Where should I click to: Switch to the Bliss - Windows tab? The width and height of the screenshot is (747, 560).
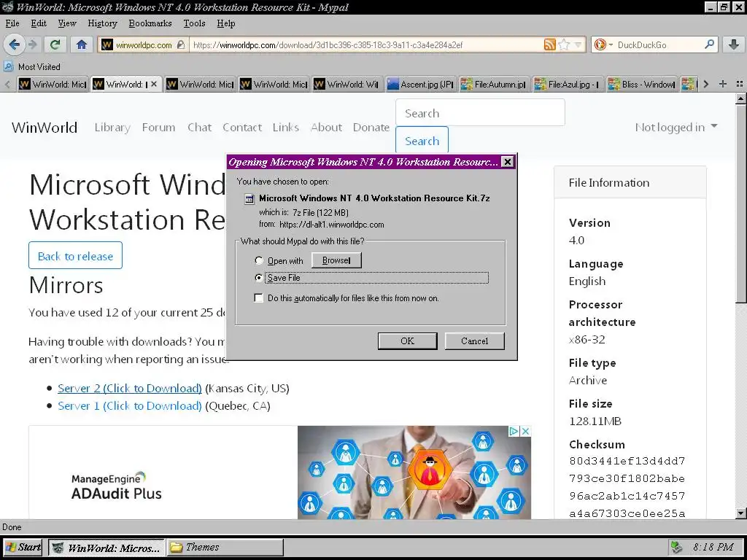(x=642, y=85)
